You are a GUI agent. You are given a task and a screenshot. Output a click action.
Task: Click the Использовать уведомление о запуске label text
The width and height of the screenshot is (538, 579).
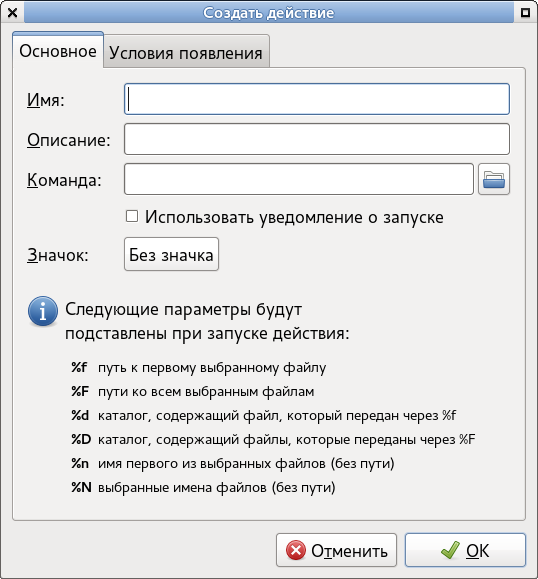294,217
